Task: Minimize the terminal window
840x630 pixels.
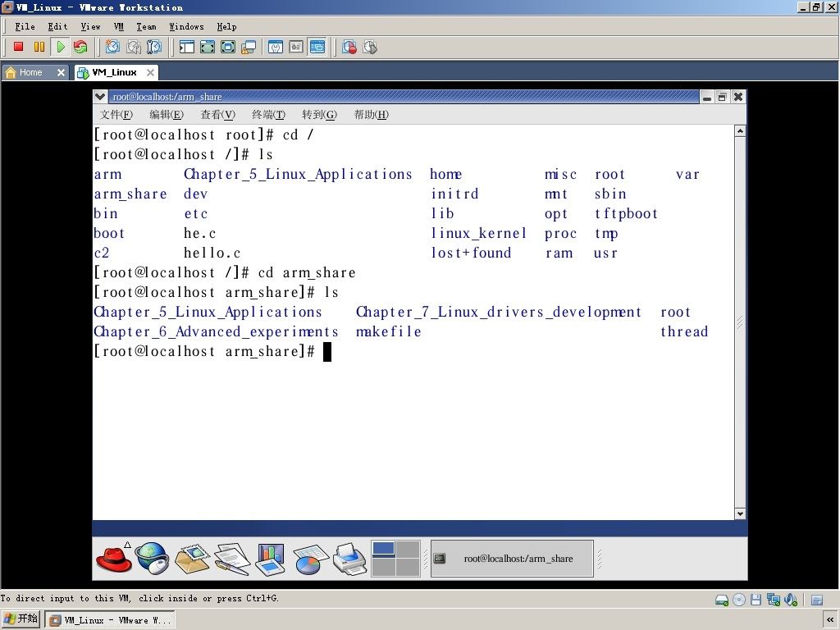Action: (x=707, y=97)
